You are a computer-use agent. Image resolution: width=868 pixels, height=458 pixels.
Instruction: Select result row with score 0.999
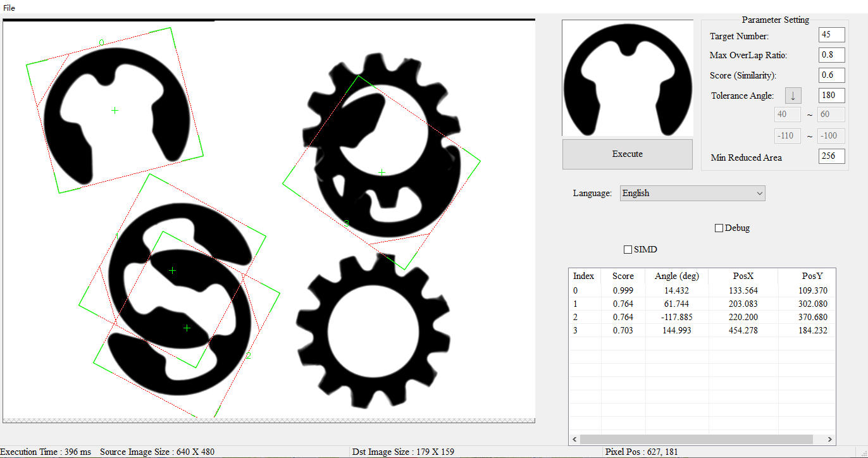coord(702,290)
